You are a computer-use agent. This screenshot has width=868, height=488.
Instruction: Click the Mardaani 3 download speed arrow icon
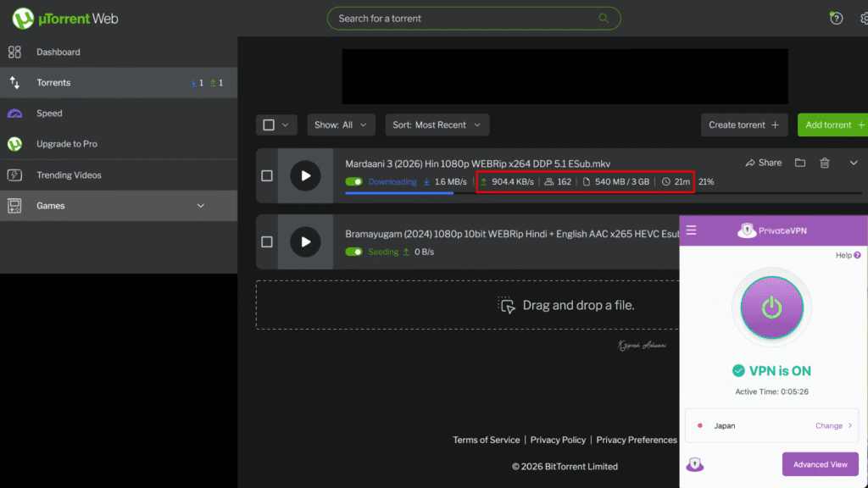point(426,181)
